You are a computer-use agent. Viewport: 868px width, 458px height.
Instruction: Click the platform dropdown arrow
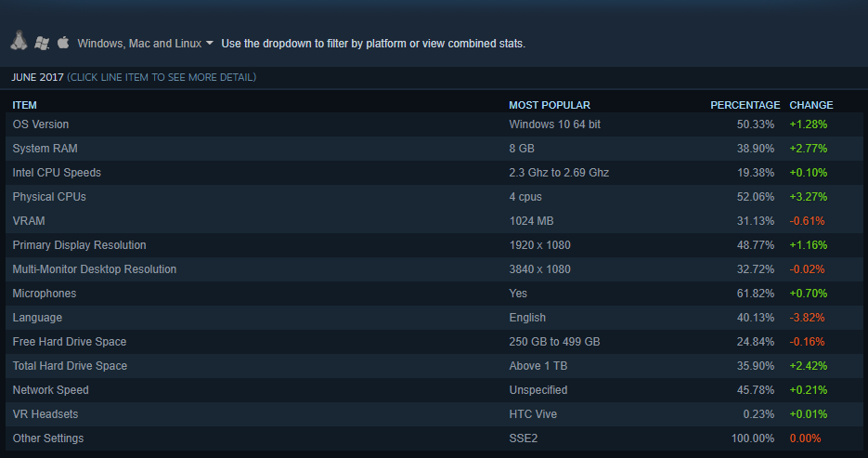coord(210,43)
